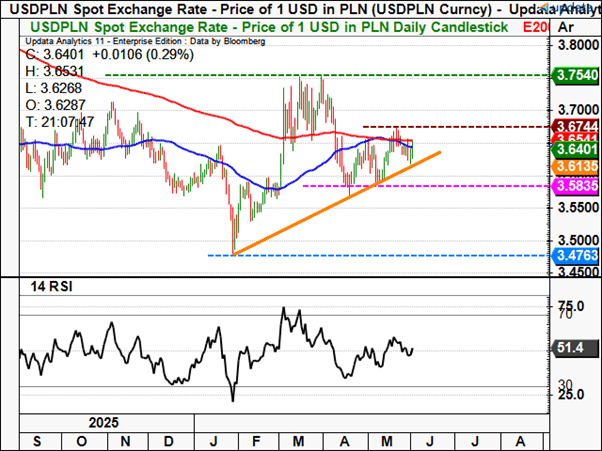Select the 'O: 3.6287' open readout
Image resolution: width=602 pixels, height=451 pixels.
(x=55, y=105)
